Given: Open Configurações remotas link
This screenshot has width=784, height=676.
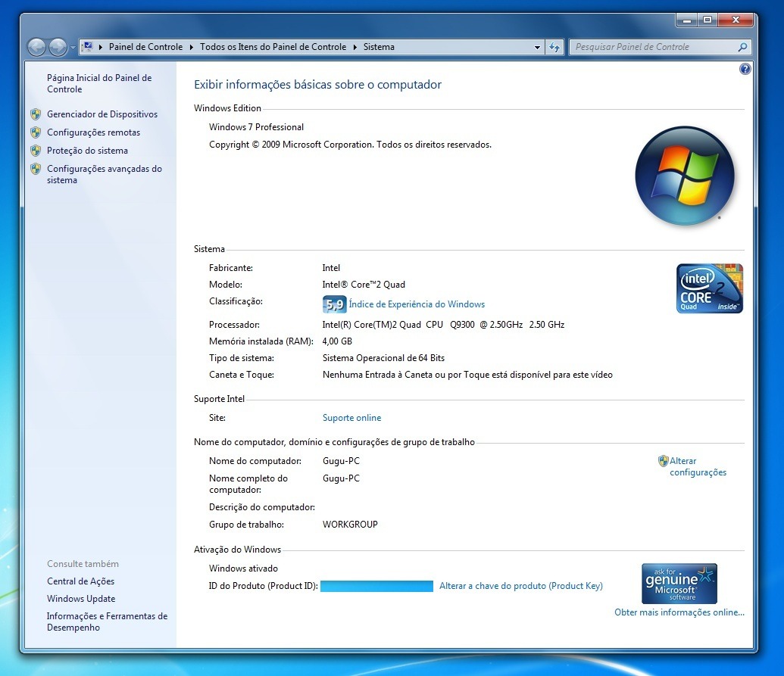Looking at the screenshot, I should coord(93,132).
